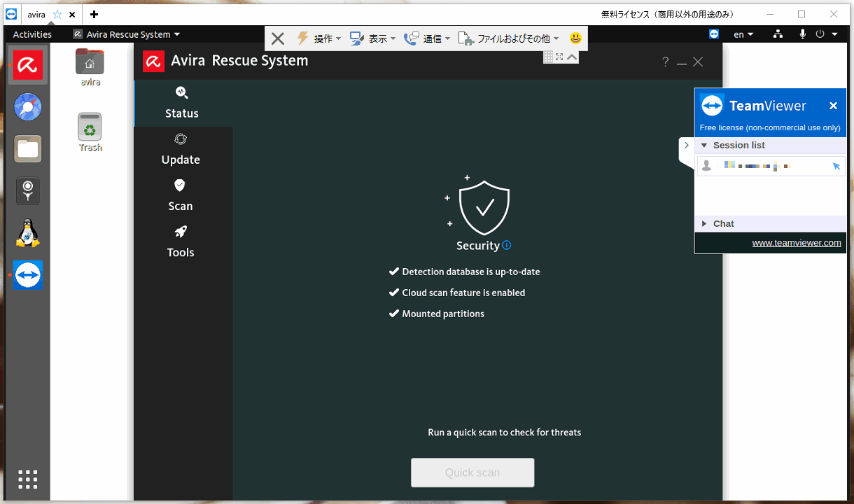
Task: Open the Files manager dock icon
Action: pyautogui.click(x=28, y=149)
